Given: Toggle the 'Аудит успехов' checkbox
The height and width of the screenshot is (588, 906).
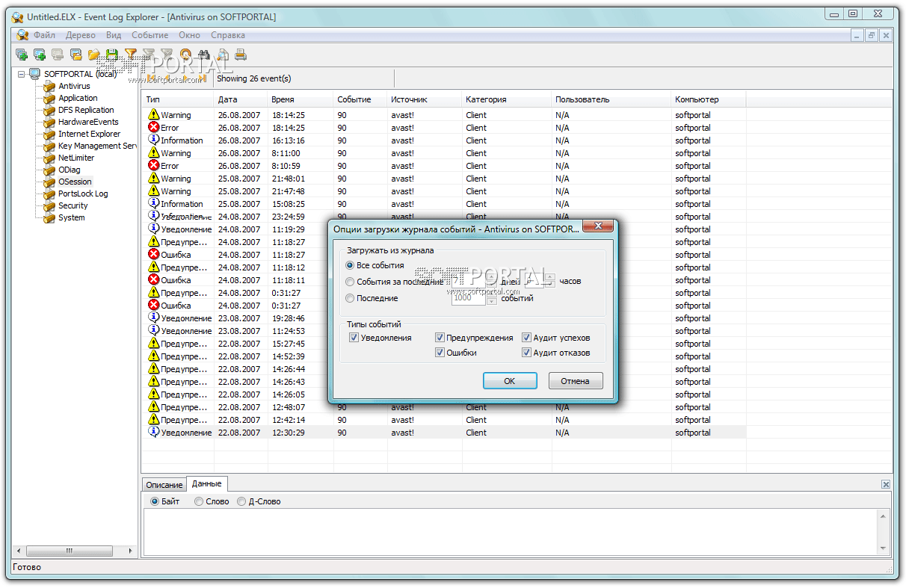Looking at the screenshot, I should (x=526, y=338).
